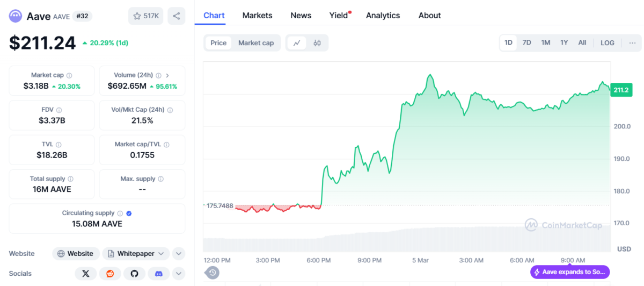Click the Website link button

click(75, 253)
